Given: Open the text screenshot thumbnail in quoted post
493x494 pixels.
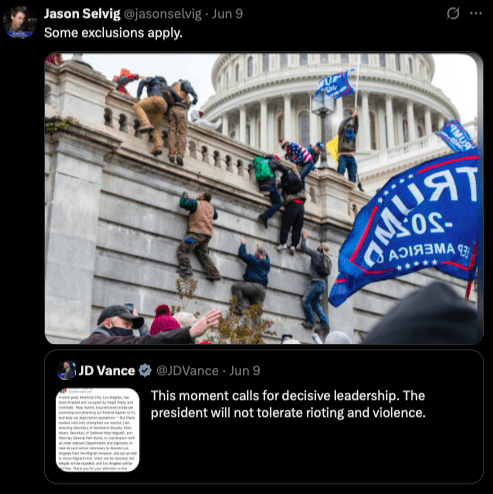Looking at the screenshot, I should 98,430.
